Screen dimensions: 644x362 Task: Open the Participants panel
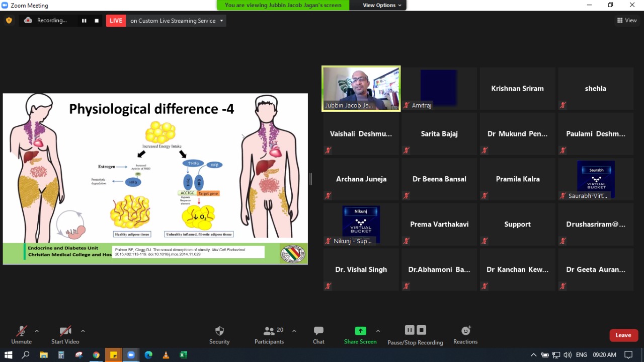[269, 334]
